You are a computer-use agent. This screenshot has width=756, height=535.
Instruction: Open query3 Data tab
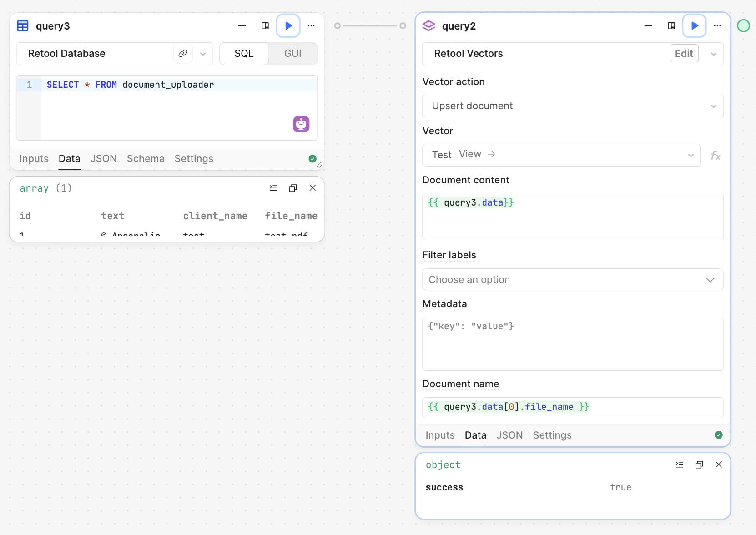click(x=70, y=159)
